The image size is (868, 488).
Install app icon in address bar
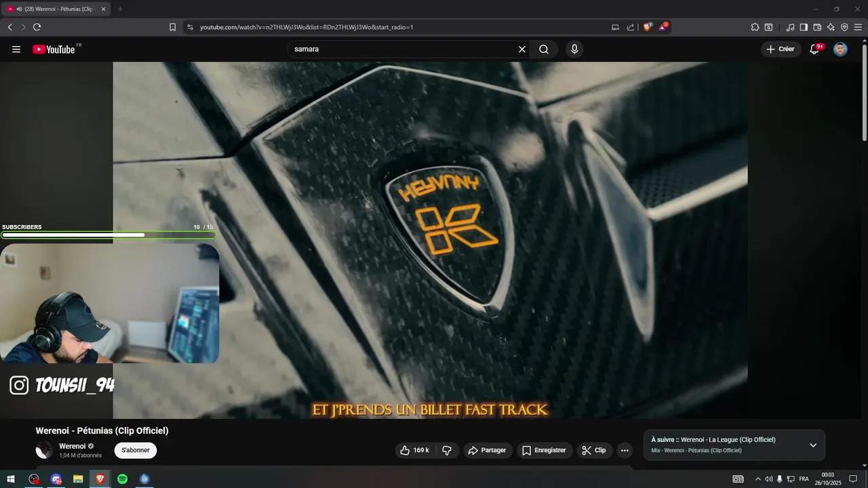(x=615, y=27)
